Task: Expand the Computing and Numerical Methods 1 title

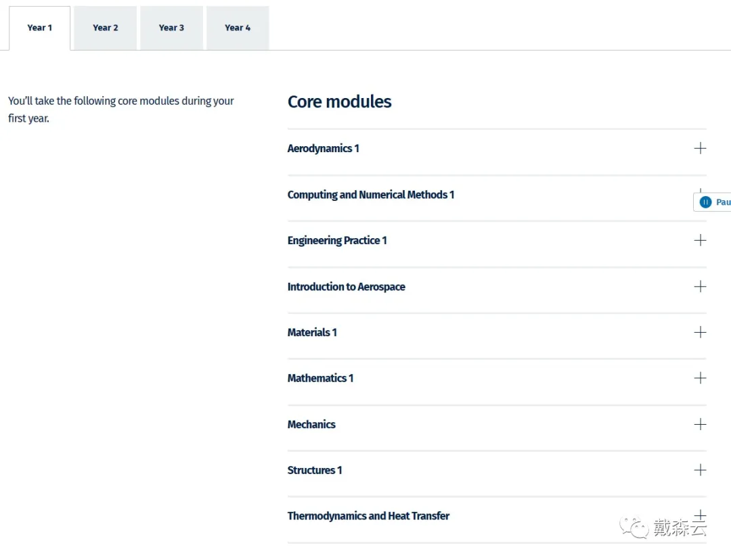Action: point(370,195)
